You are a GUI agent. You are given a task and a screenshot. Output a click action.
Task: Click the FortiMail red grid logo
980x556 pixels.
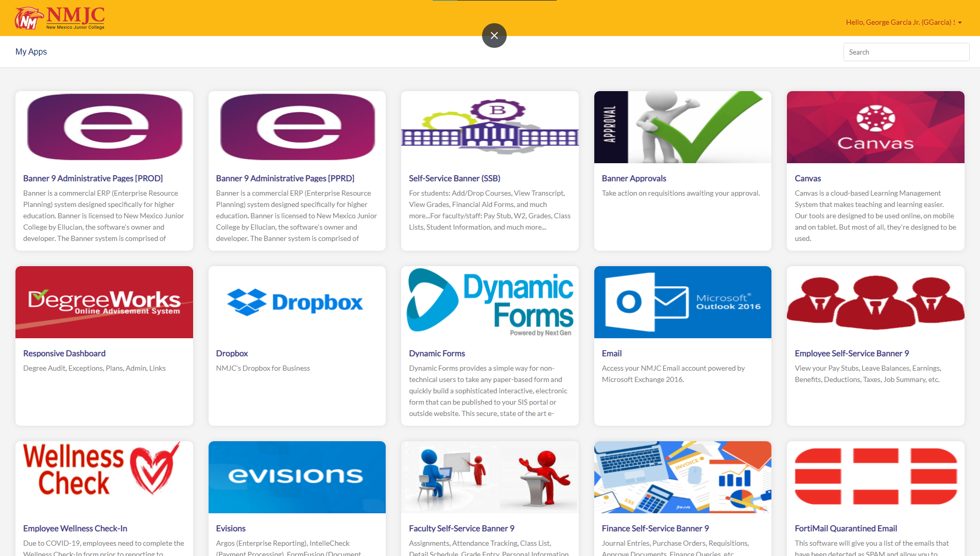875,477
